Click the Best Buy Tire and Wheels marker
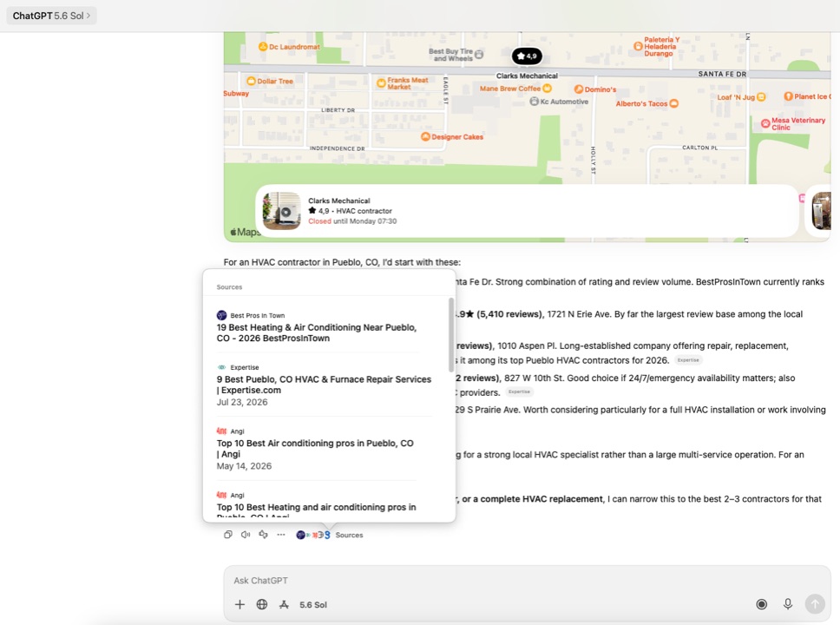This screenshot has width=840, height=625. point(480,54)
